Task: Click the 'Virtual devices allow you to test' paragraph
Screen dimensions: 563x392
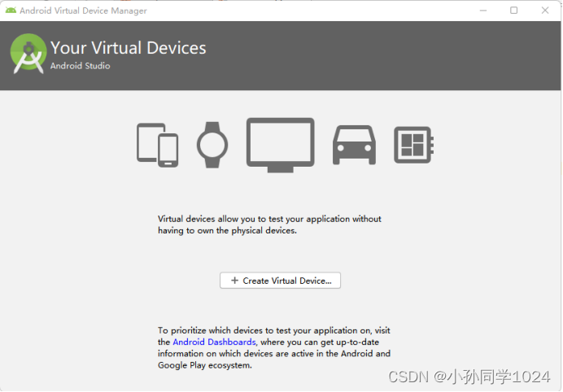Action: point(269,224)
